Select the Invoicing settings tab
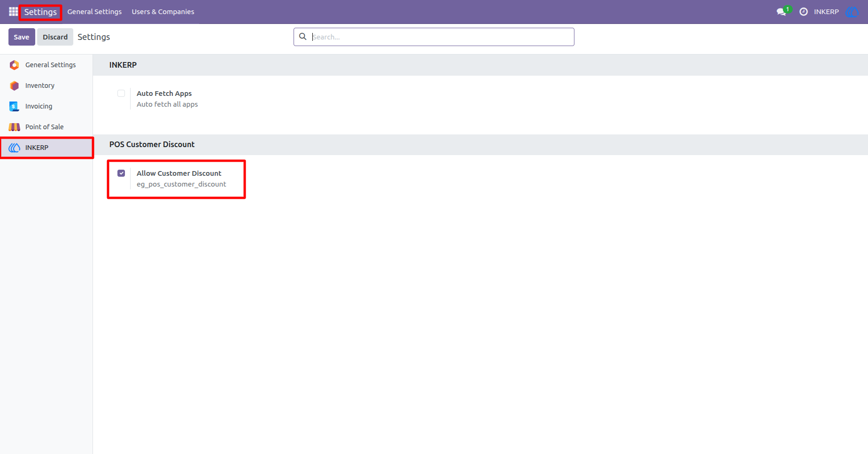868x454 pixels. [46, 106]
